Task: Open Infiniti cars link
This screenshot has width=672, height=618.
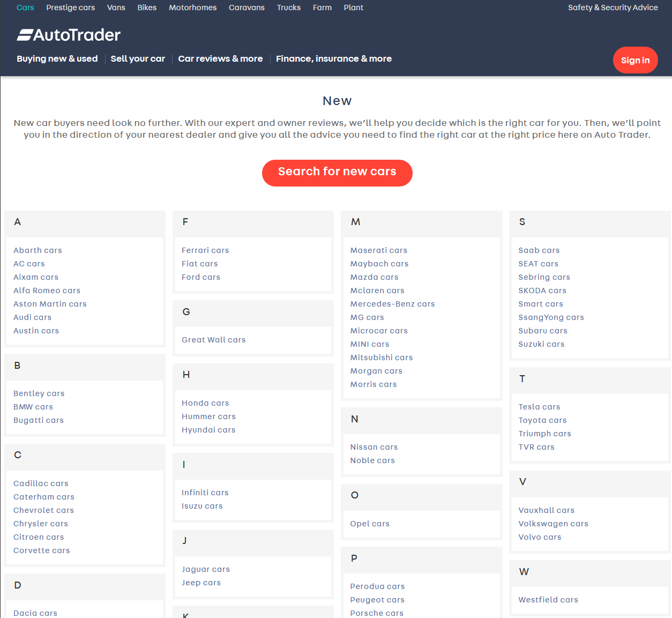Action: pos(205,493)
